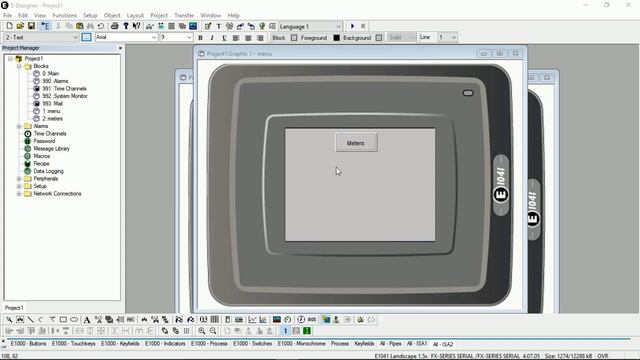
Task: Toggle Italic formatting
Action: tap(212, 38)
